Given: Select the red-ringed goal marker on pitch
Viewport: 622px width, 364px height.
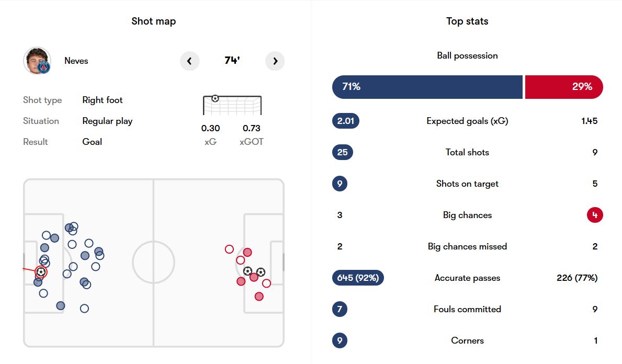Looking at the screenshot, I should 41,272.
